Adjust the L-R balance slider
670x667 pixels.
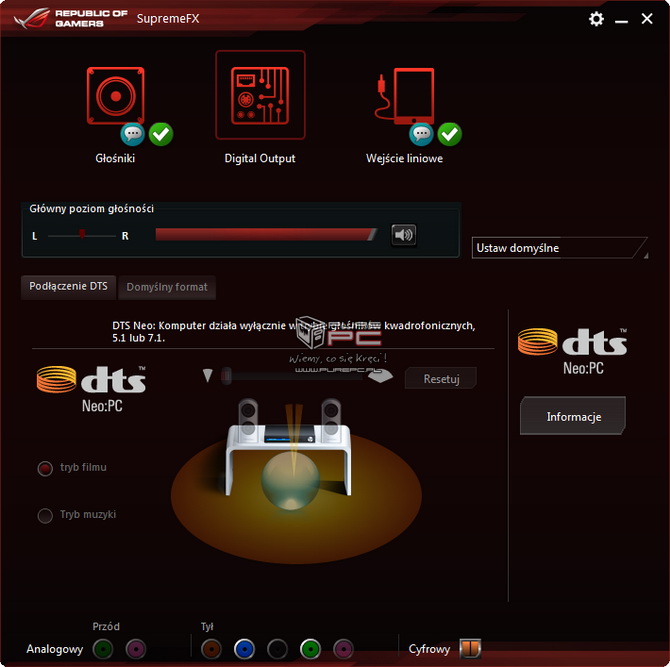click(x=82, y=235)
